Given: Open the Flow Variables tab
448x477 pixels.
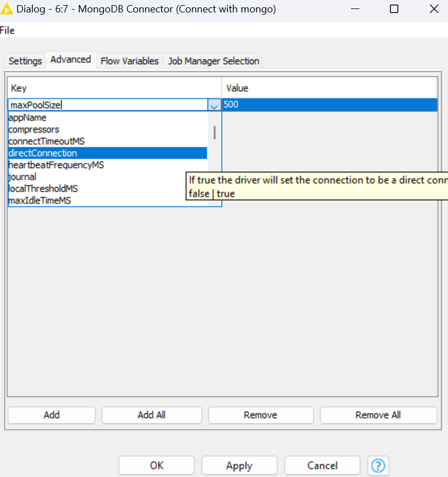Looking at the screenshot, I should click(x=130, y=61).
